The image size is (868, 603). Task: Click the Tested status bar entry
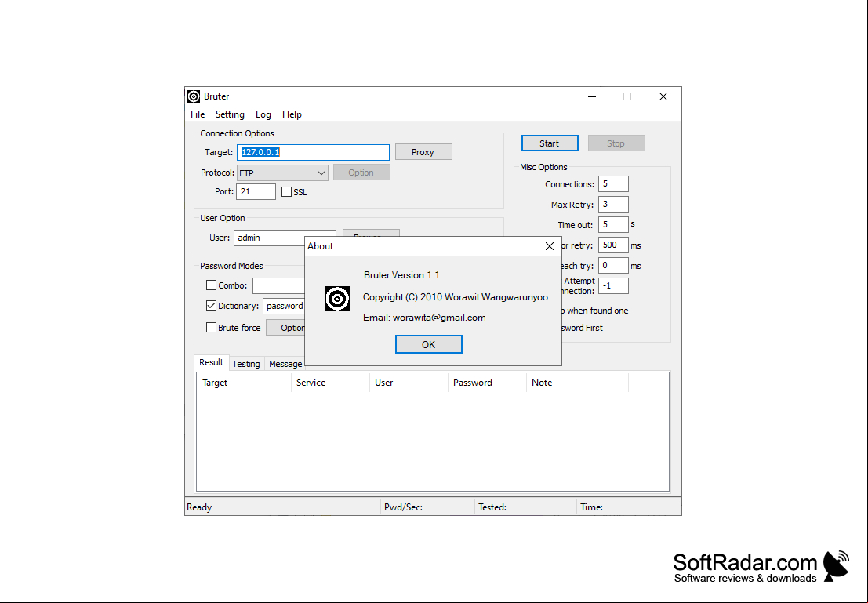pyautogui.click(x=492, y=507)
